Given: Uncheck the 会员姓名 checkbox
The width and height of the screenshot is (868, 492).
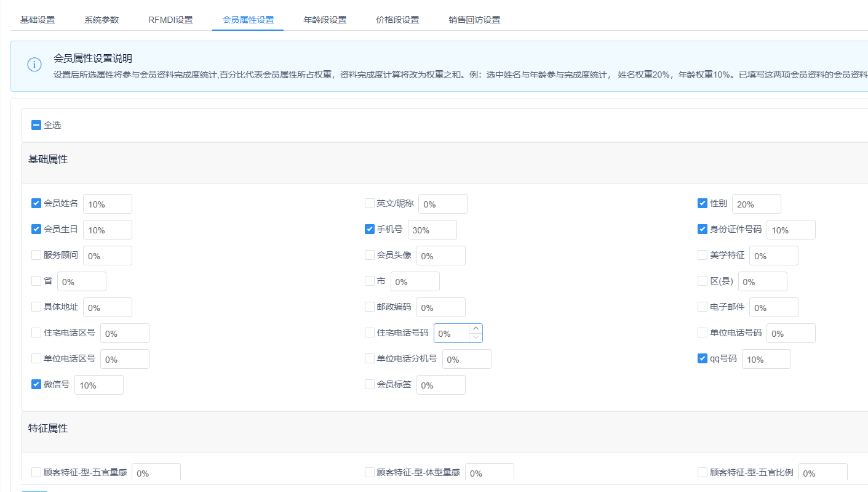Looking at the screenshot, I should pyautogui.click(x=36, y=203).
